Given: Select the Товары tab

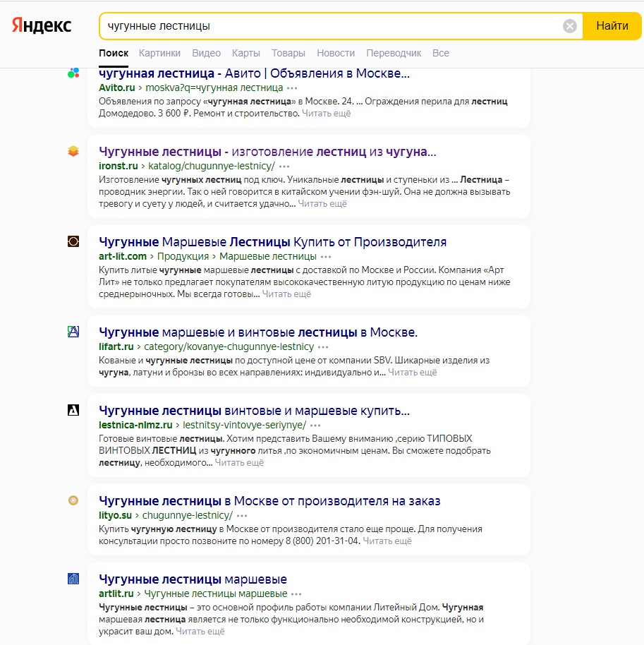Looking at the screenshot, I should [x=288, y=53].
